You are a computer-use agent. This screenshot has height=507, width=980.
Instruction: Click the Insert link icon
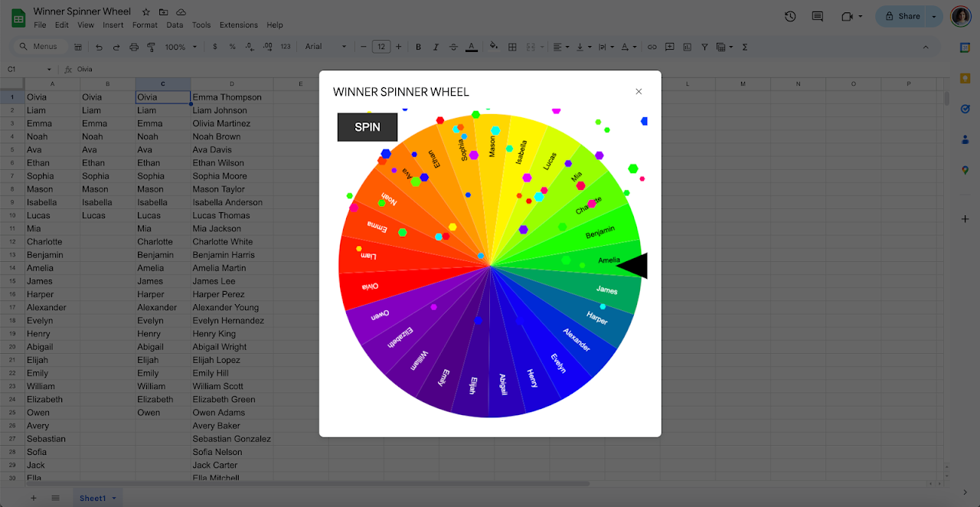coord(652,47)
